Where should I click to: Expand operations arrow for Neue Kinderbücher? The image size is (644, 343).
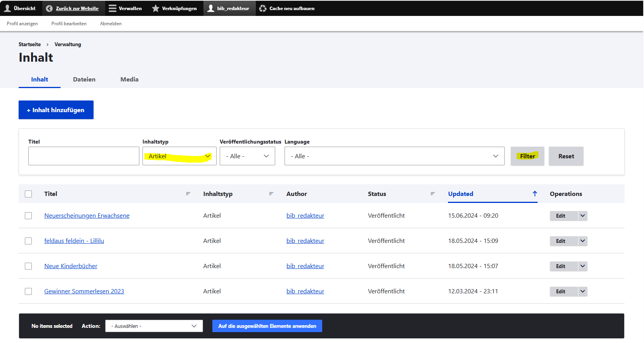tap(583, 266)
